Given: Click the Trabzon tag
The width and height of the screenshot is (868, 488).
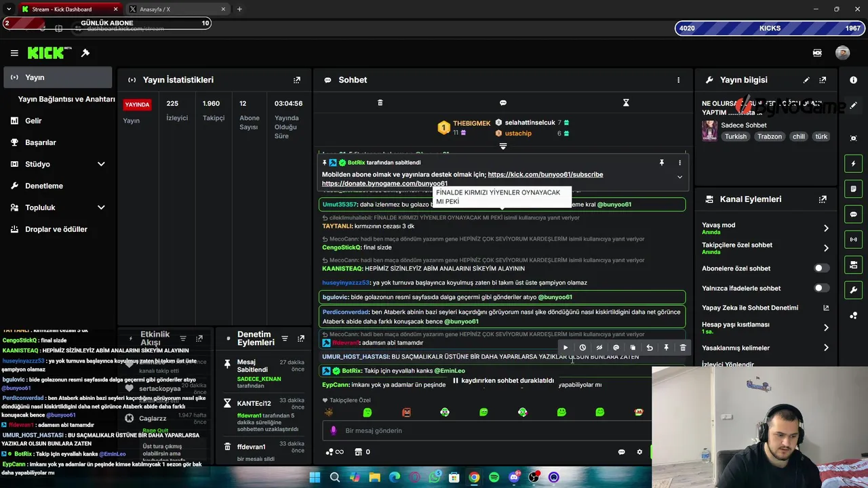Looking at the screenshot, I should tap(770, 137).
